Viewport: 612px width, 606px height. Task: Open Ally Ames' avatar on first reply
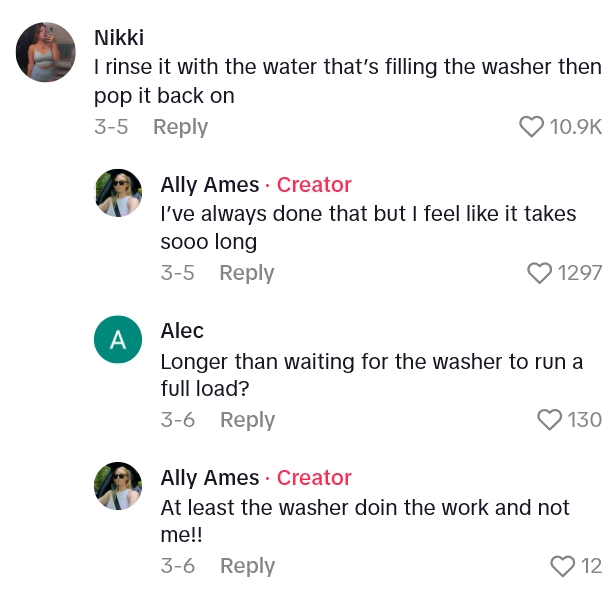pos(118,193)
